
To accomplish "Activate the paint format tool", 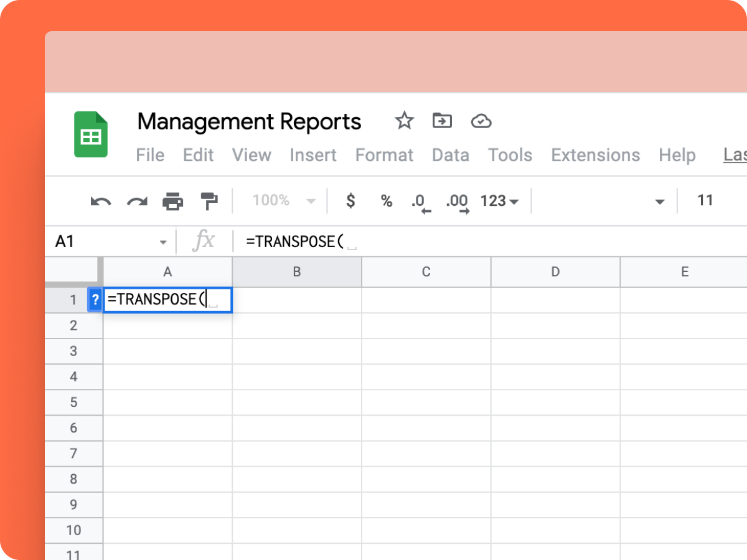I will [209, 201].
